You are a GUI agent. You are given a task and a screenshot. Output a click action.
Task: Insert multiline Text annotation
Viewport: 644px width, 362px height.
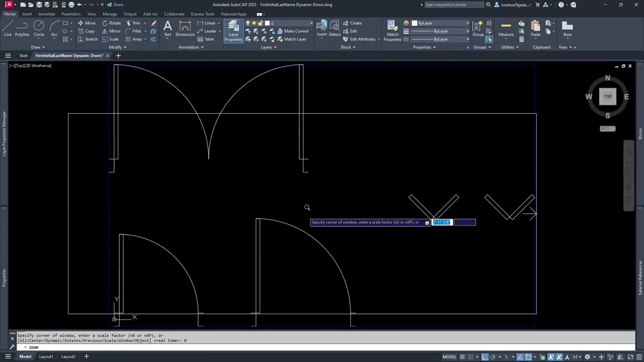coord(168,28)
